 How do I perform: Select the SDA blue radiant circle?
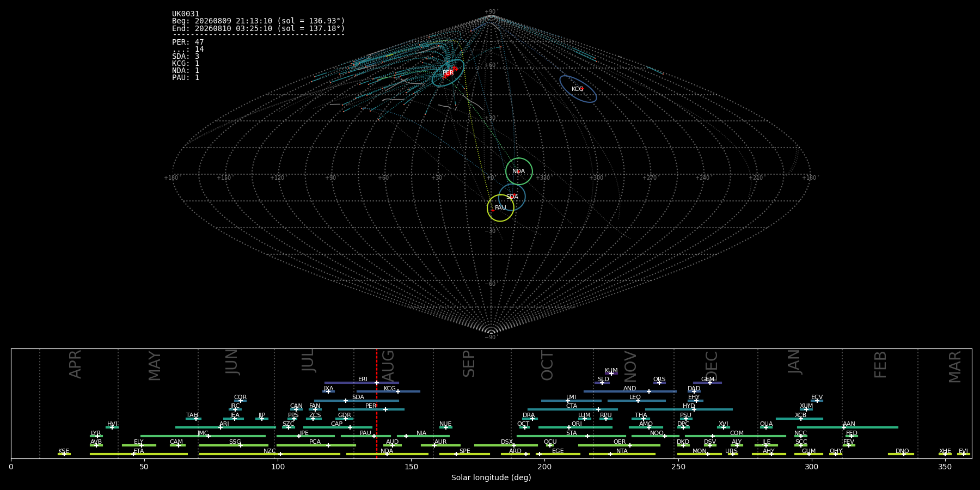(x=512, y=197)
